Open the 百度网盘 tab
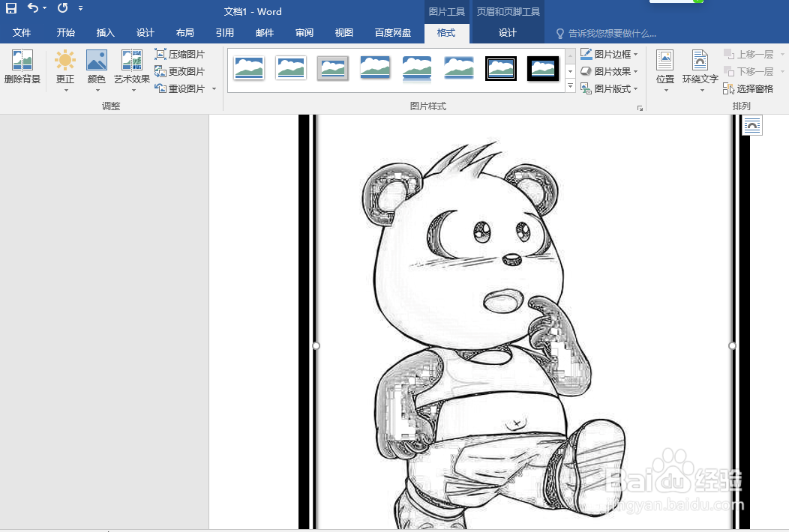 click(x=392, y=33)
